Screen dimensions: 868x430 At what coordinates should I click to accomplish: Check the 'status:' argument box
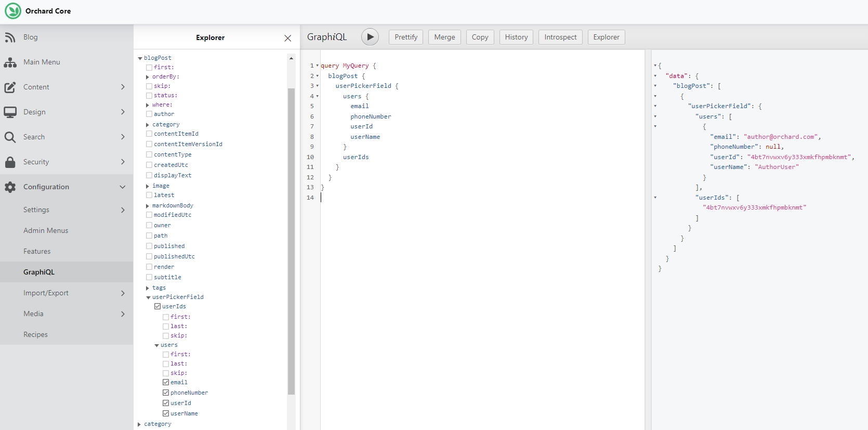tap(149, 96)
